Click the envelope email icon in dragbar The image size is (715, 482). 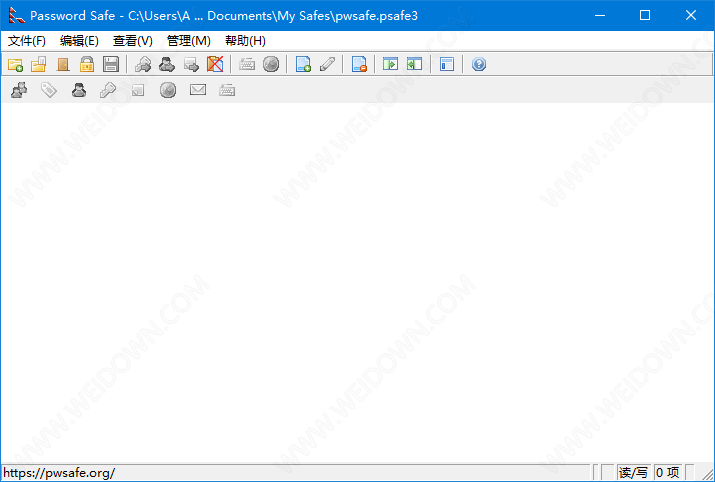(198, 90)
